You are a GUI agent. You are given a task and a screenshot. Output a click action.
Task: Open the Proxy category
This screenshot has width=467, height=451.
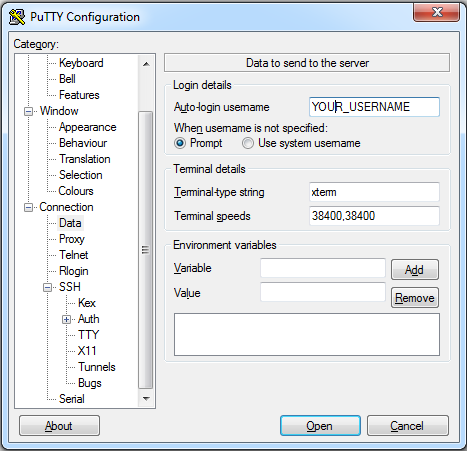tap(72, 239)
